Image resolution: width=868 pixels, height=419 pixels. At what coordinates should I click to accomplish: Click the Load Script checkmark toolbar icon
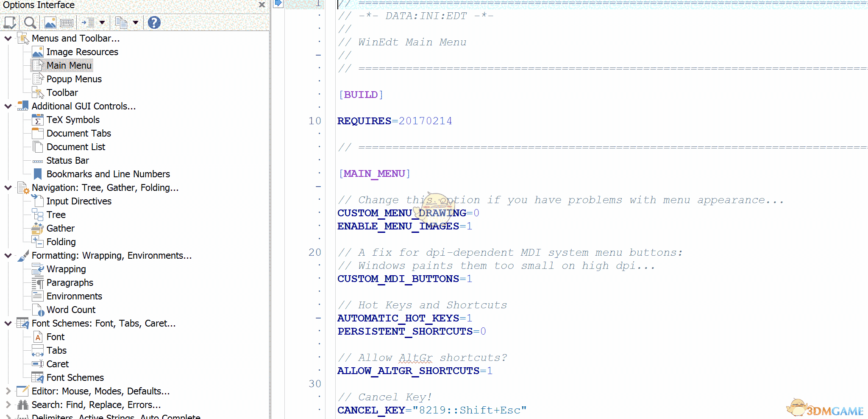[x=9, y=22]
